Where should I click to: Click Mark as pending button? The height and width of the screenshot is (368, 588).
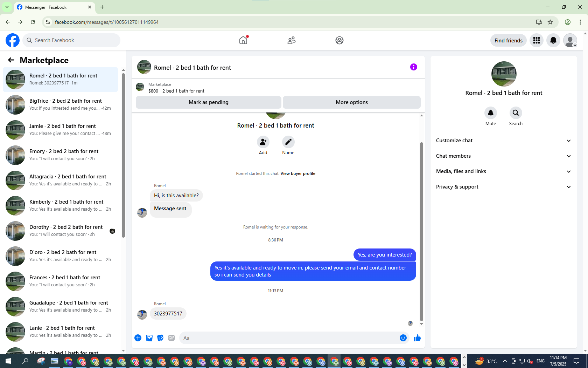209,102
